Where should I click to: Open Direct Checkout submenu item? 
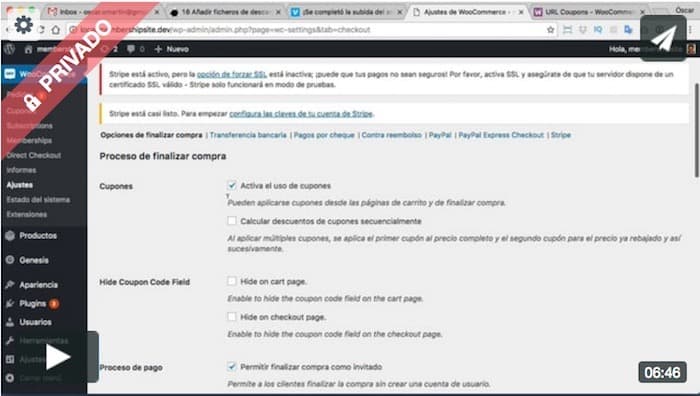(x=34, y=155)
